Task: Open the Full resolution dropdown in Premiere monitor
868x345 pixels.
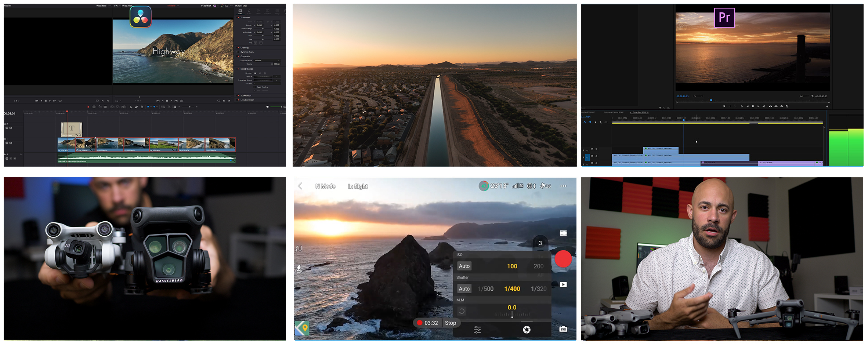Action: (804, 96)
